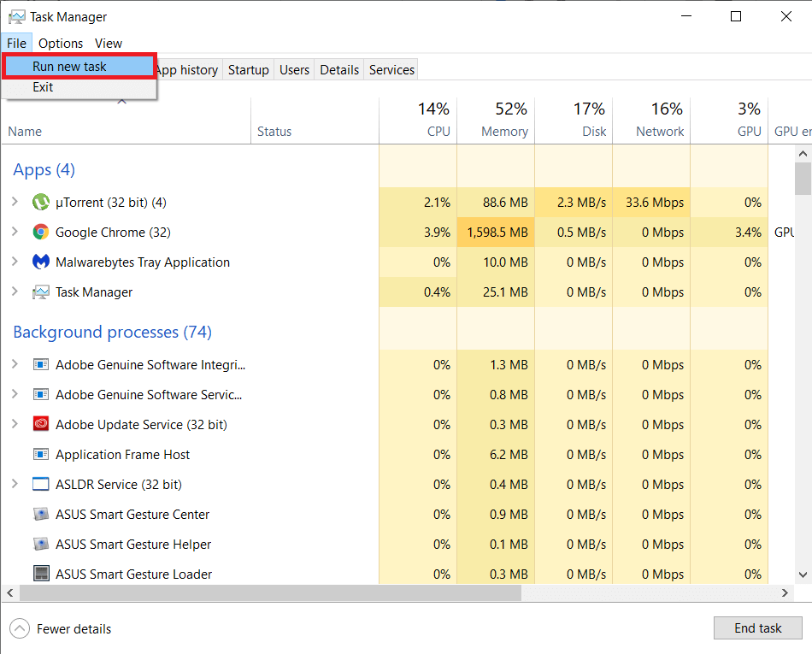Click the horizontal scrollbar right arrow

tap(785, 593)
